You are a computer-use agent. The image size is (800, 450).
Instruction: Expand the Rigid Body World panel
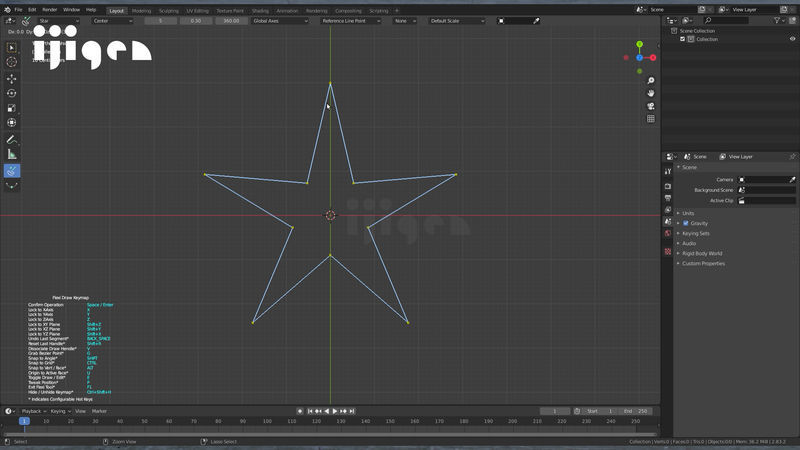[702, 254]
